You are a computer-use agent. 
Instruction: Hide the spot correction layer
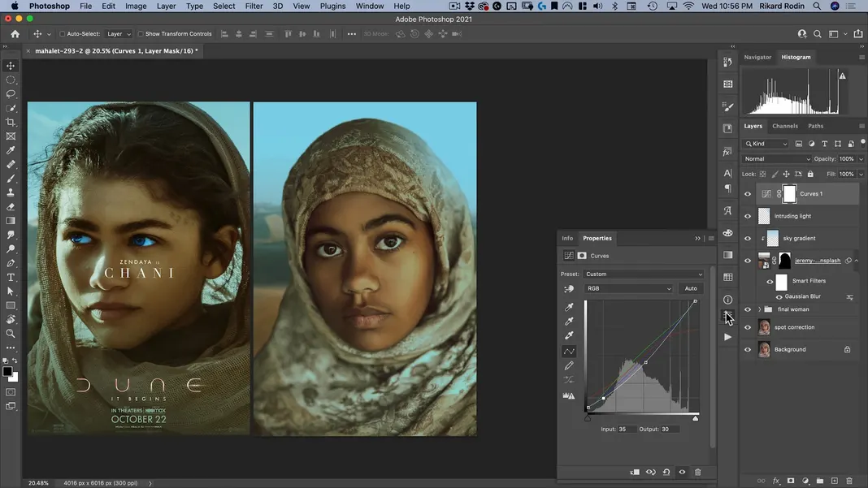(x=748, y=327)
